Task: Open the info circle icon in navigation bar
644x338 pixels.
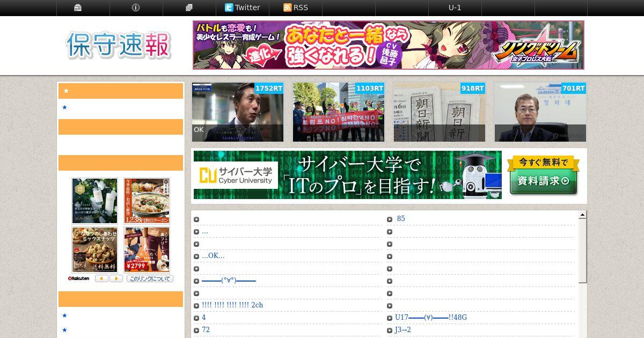Action: [136, 8]
